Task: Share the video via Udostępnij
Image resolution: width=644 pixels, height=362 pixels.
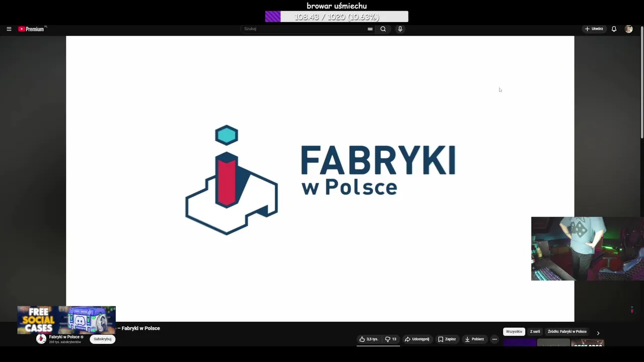Action: (x=417, y=339)
